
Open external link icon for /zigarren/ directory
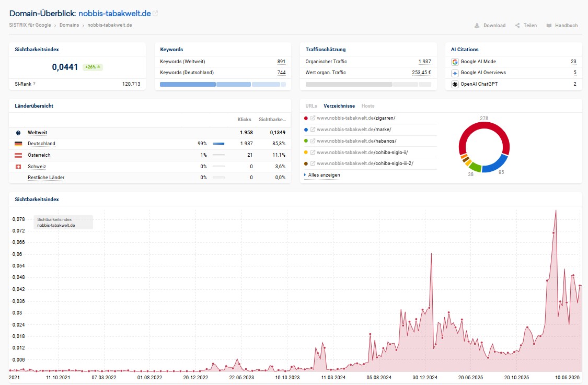(x=313, y=118)
